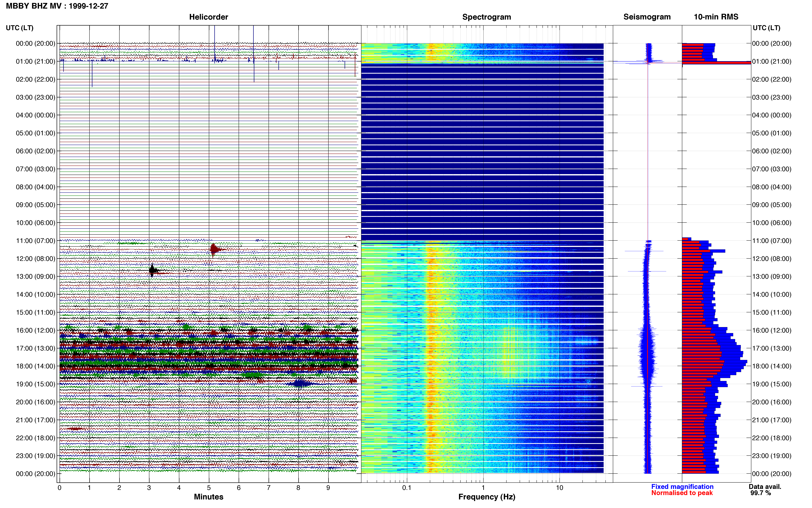This screenshot has width=812, height=508.
Task: Click the '10-min RMS' panel heading
Action: tap(716, 17)
